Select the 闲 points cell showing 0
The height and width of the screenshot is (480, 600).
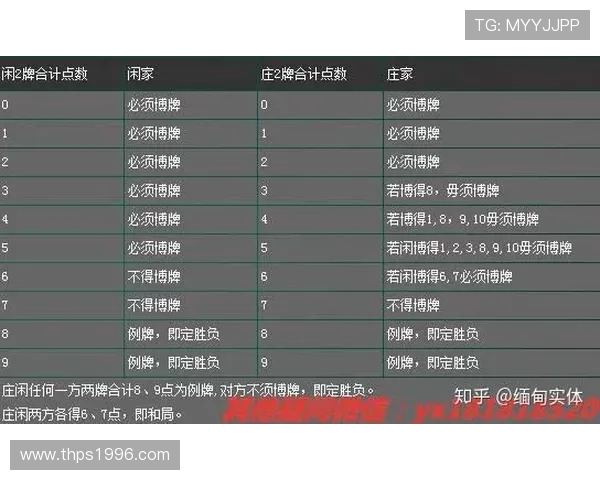62,104
